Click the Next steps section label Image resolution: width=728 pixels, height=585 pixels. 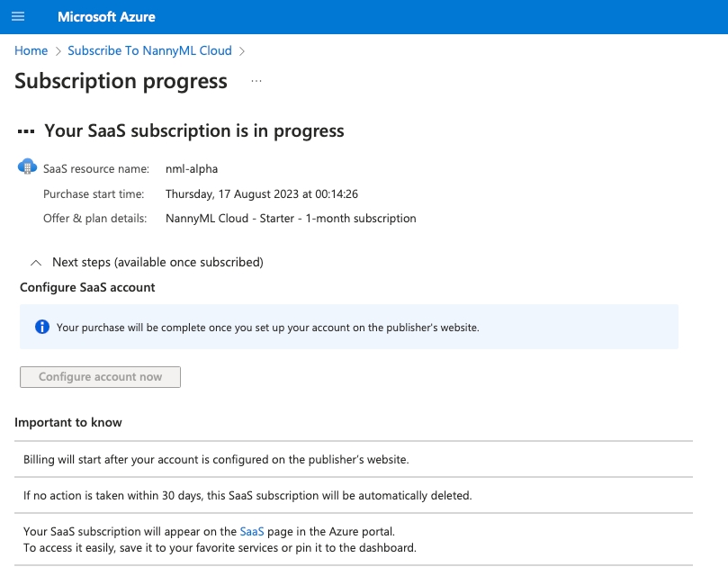click(157, 263)
